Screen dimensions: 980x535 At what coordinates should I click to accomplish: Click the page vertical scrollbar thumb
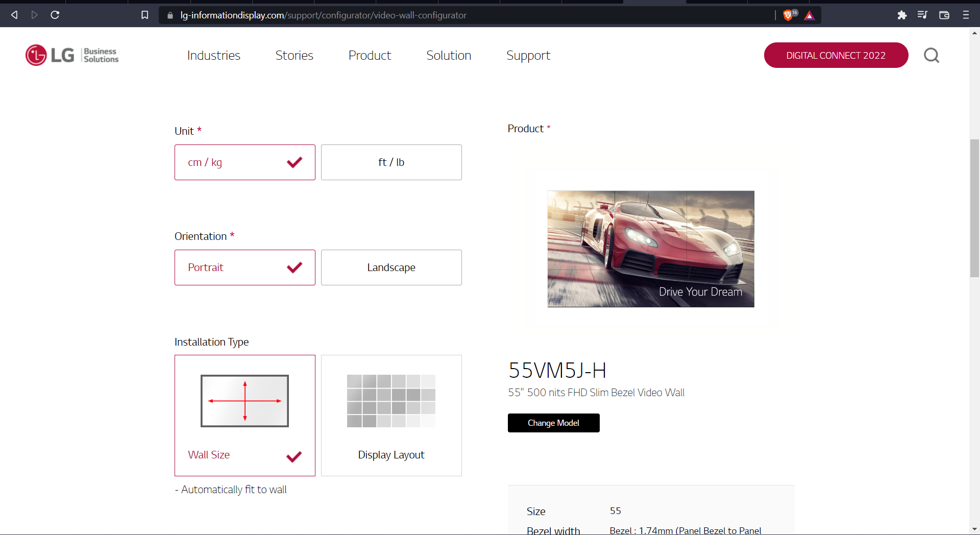975,208
